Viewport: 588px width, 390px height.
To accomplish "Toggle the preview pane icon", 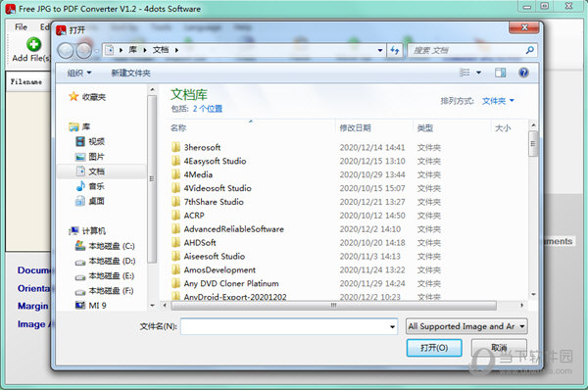I will (500, 73).
